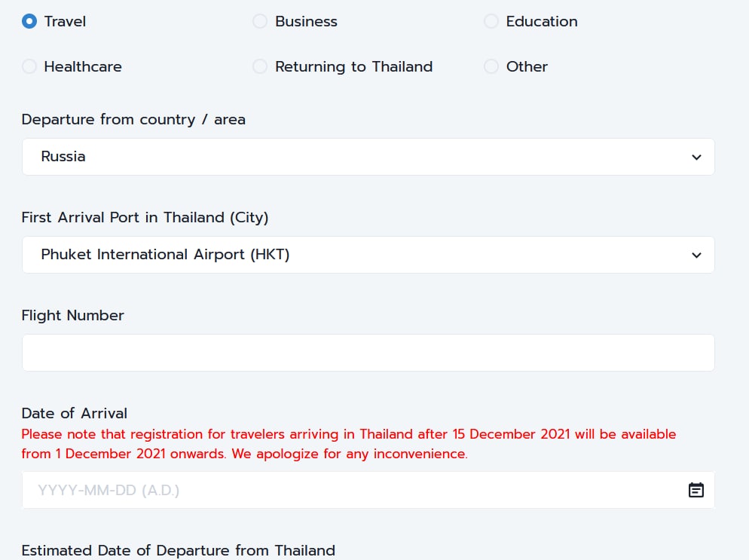Click the empty Healthcare radio circle
This screenshot has width=749, height=560.
(x=29, y=66)
